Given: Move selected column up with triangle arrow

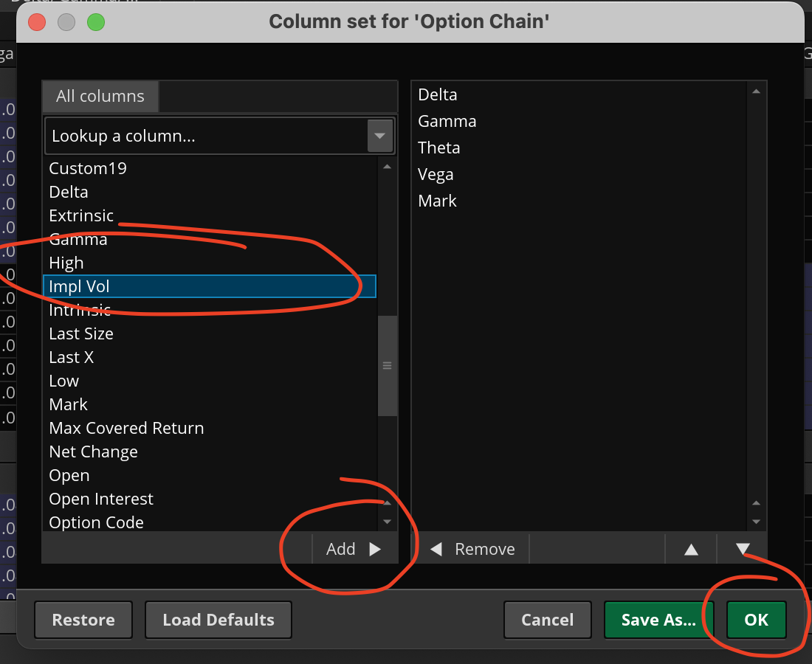Looking at the screenshot, I should (691, 549).
